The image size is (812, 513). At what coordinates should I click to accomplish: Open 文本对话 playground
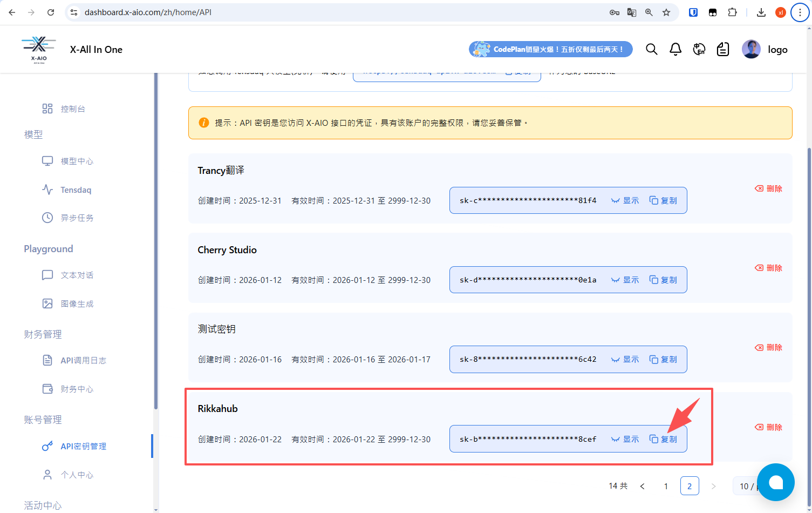[x=67, y=275]
